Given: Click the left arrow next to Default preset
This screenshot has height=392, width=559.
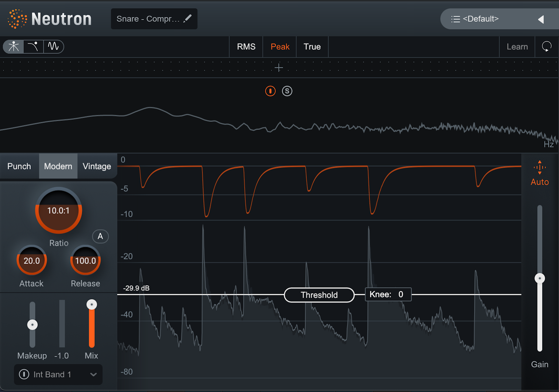Looking at the screenshot, I should [541, 19].
